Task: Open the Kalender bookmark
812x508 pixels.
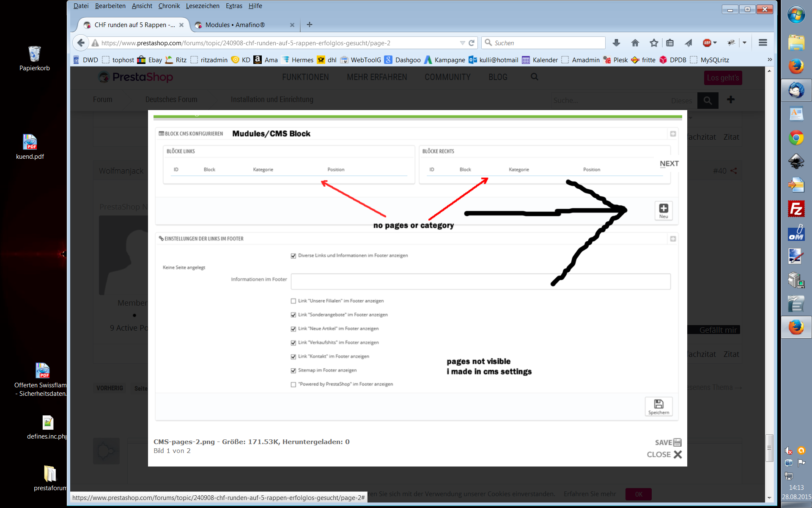Action: tap(540, 60)
